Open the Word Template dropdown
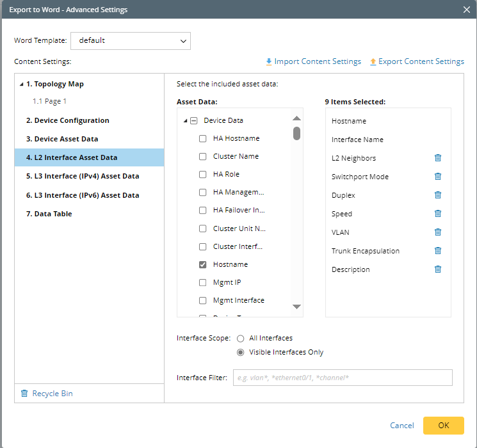This screenshot has width=477, height=448. 131,41
